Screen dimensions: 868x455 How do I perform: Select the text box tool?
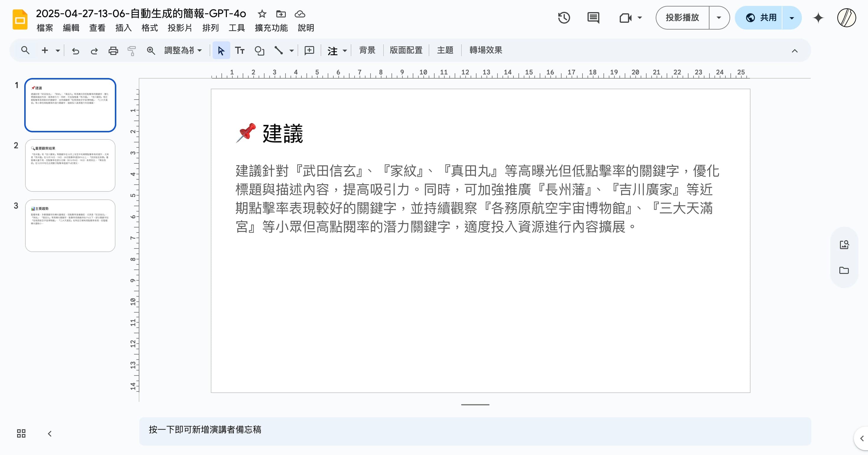coord(240,50)
